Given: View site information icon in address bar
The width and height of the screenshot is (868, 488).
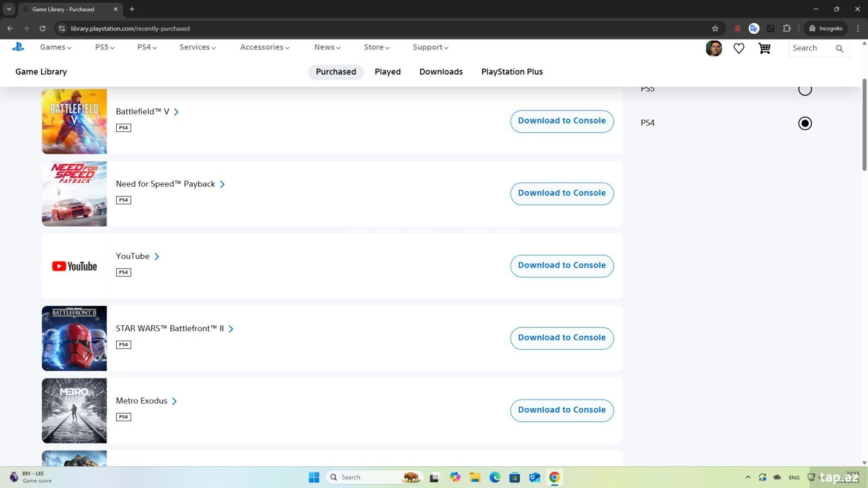Looking at the screenshot, I should [x=62, y=28].
